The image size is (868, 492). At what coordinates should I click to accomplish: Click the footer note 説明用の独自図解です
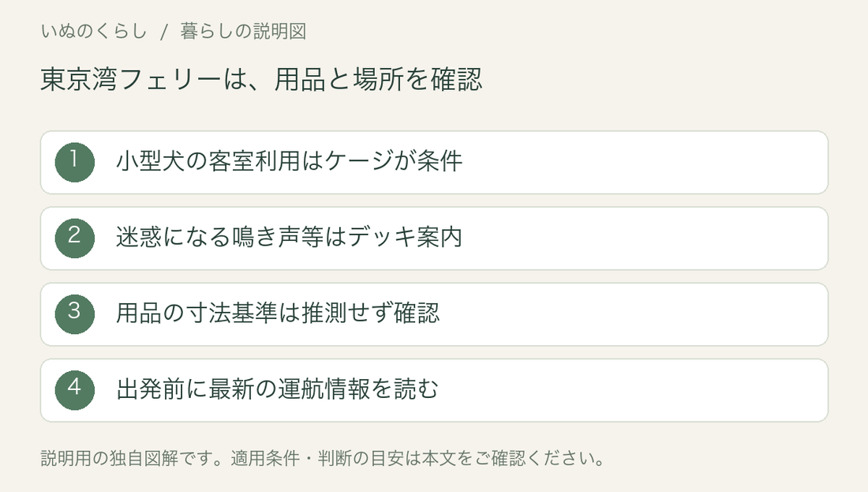126,458
